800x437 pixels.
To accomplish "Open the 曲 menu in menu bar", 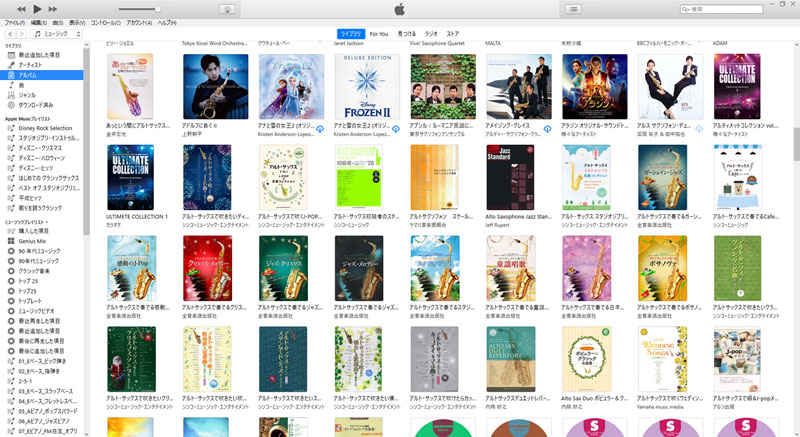I will point(58,23).
